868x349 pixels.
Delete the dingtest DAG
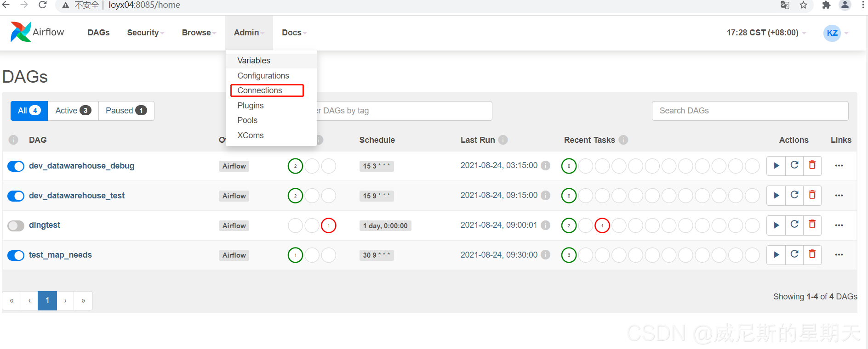pos(812,225)
